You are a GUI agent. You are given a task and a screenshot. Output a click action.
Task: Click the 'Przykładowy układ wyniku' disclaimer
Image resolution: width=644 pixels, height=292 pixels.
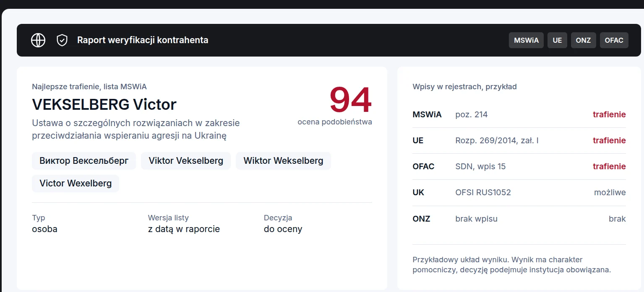[511, 265]
